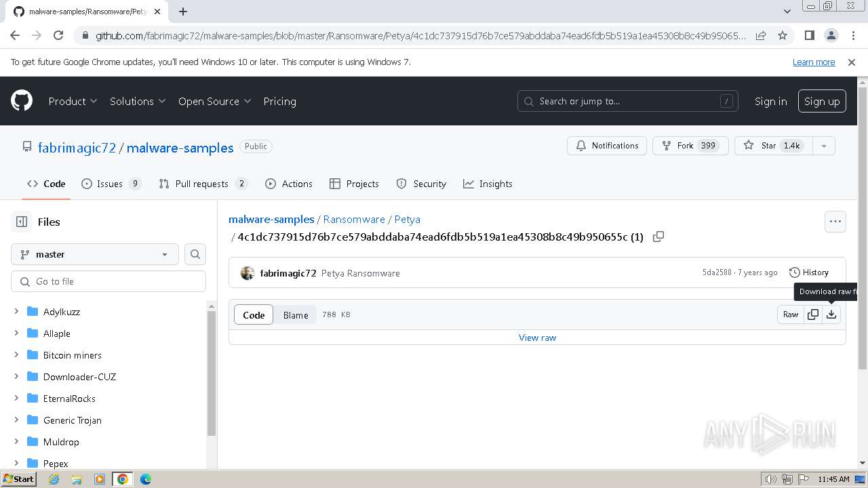The height and width of the screenshot is (488, 868).
Task: Click the Pricing link
Action: click(279, 101)
